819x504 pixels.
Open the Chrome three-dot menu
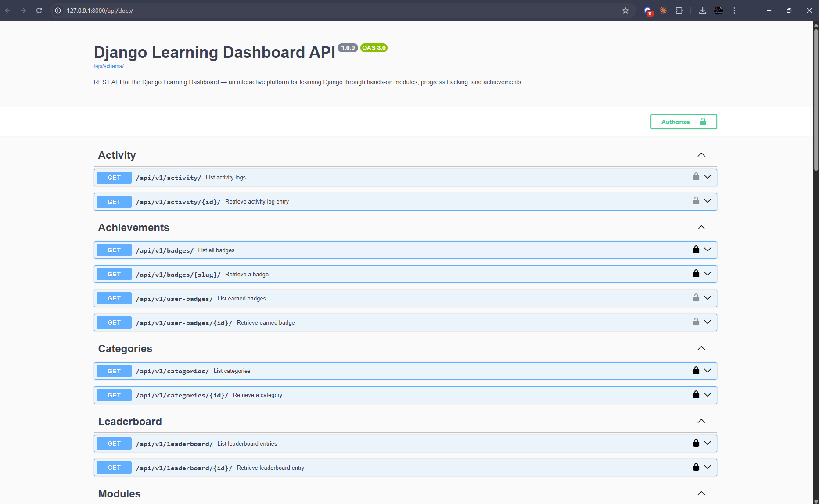[734, 11]
